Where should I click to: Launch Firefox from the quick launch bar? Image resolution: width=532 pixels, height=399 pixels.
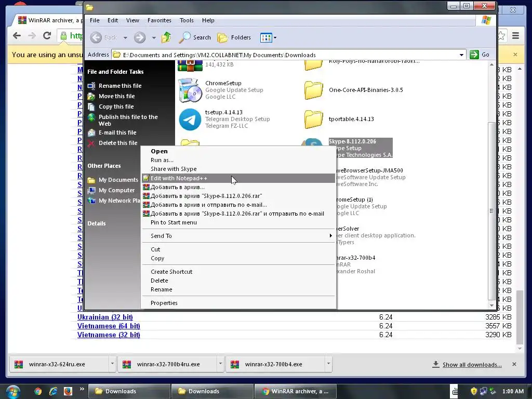coord(68,391)
